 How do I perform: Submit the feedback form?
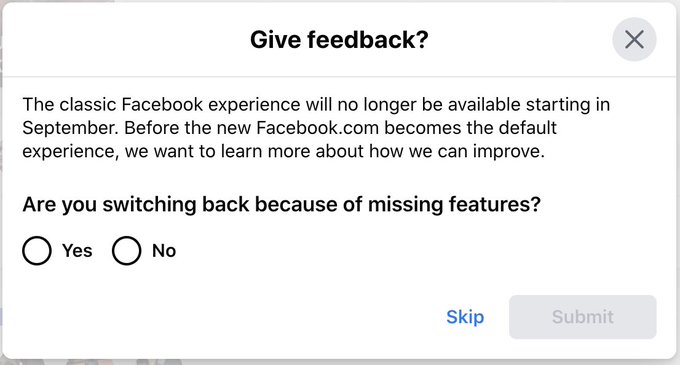[582, 317]
